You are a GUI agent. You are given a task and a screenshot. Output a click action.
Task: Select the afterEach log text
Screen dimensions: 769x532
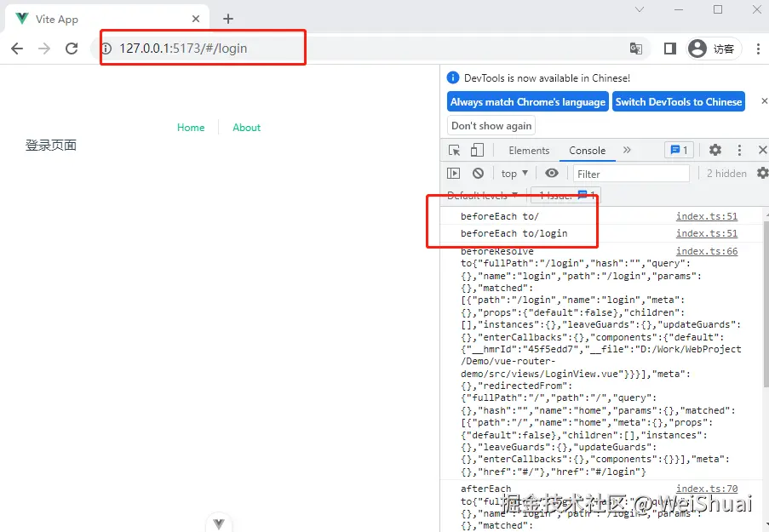486,489
